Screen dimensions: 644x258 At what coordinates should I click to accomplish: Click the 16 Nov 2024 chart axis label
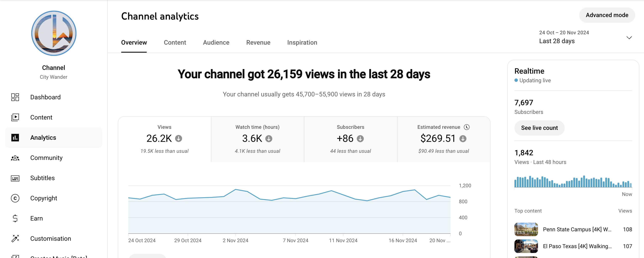pos(403,241)
